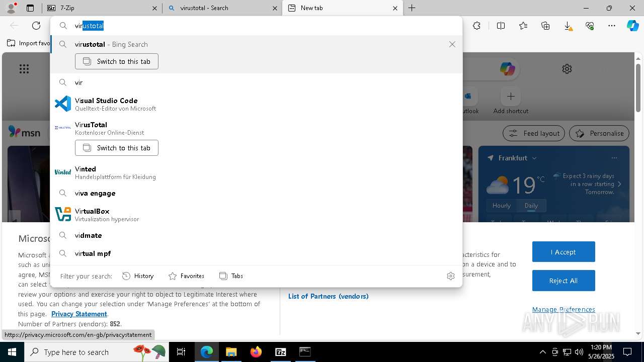Click the msn logo
The width and height of the screenshot is (644, 362).
tap(24, 133)
